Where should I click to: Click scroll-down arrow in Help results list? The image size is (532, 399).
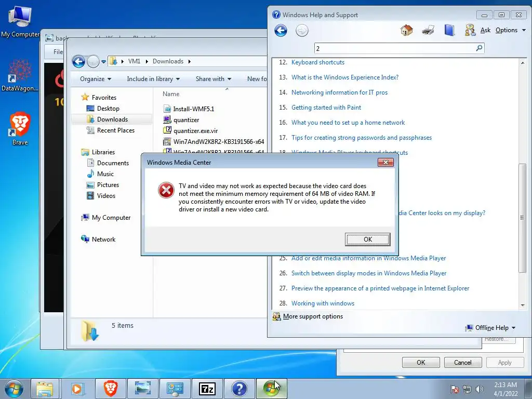click(523, 305)
